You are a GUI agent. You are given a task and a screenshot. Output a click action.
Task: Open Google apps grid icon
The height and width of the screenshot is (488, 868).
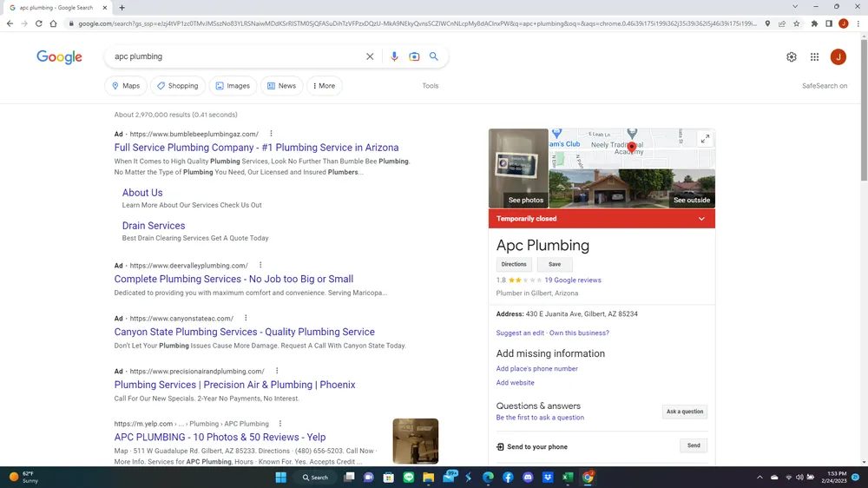814,57
